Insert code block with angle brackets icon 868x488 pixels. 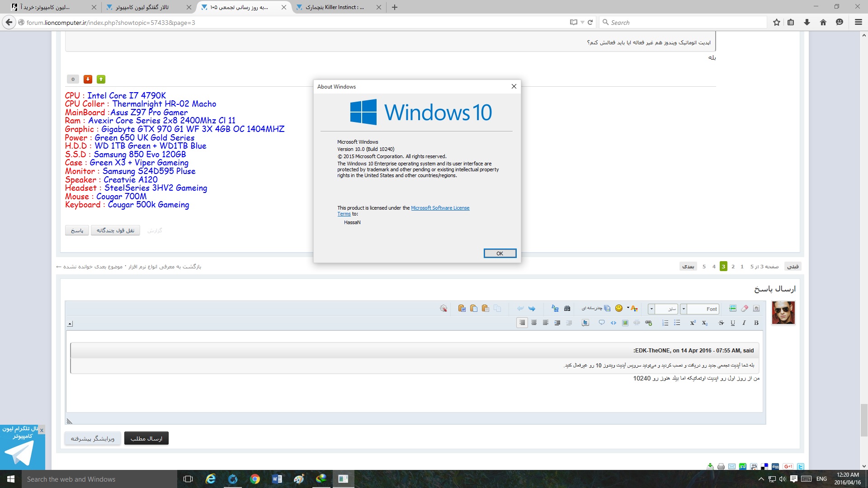click(x=613, y=323)
